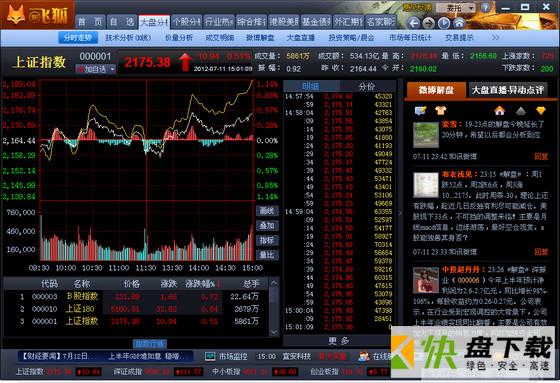Open the 布衣浅见 post avatar
Viewport: 560px width, 383px height.
coord(426,185)
